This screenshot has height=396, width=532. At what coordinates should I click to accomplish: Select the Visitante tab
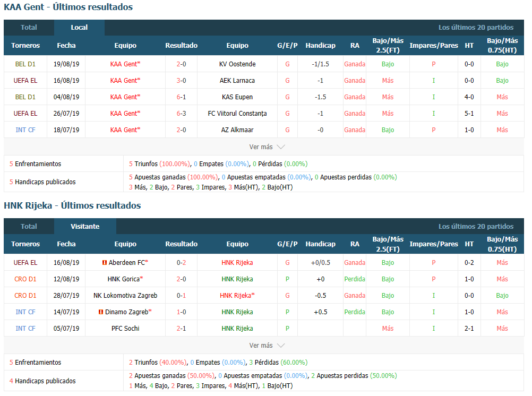coord(85,226)
